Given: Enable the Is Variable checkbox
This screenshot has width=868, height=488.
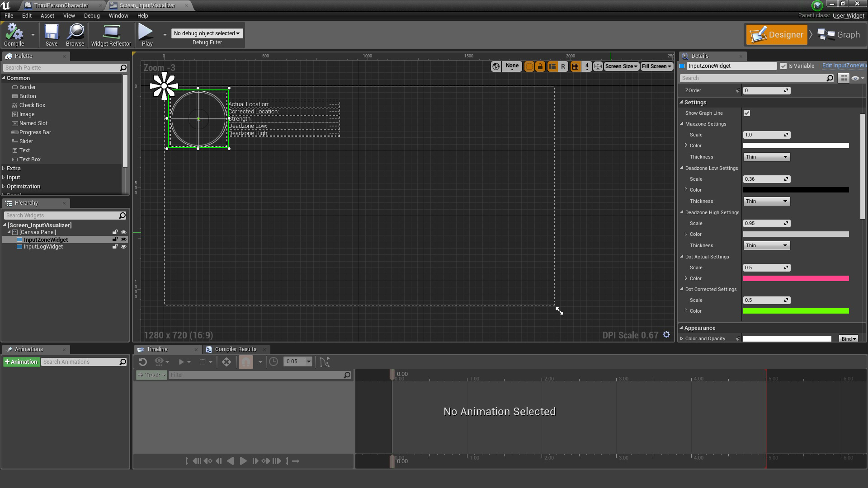Looking at the screenshot, I should click(783, 66).
